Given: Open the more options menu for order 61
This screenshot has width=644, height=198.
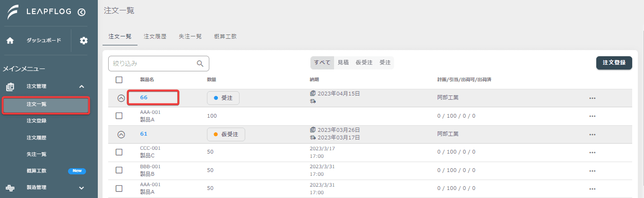Looking at the screenshot, I should click(x=592, y=135).
